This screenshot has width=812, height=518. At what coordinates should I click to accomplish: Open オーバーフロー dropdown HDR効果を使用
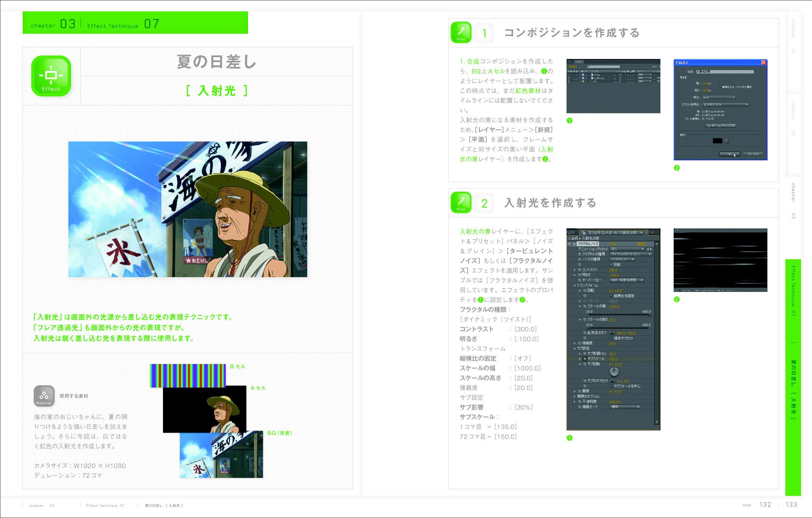[627, 280]
